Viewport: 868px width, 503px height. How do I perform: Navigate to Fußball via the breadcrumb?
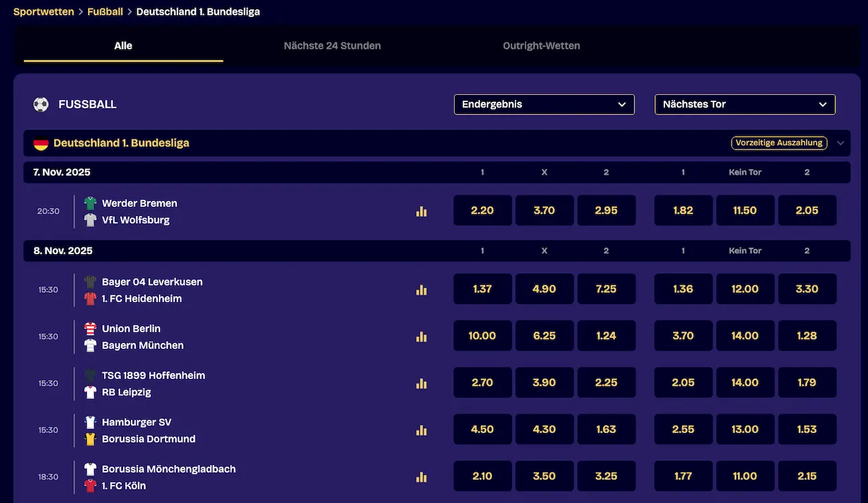pos(105,11)
